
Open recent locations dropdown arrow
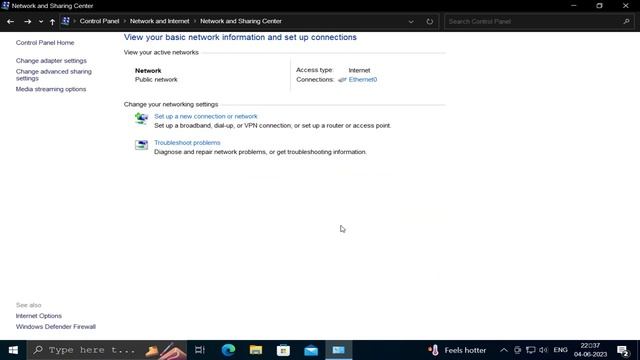point(41,21)
